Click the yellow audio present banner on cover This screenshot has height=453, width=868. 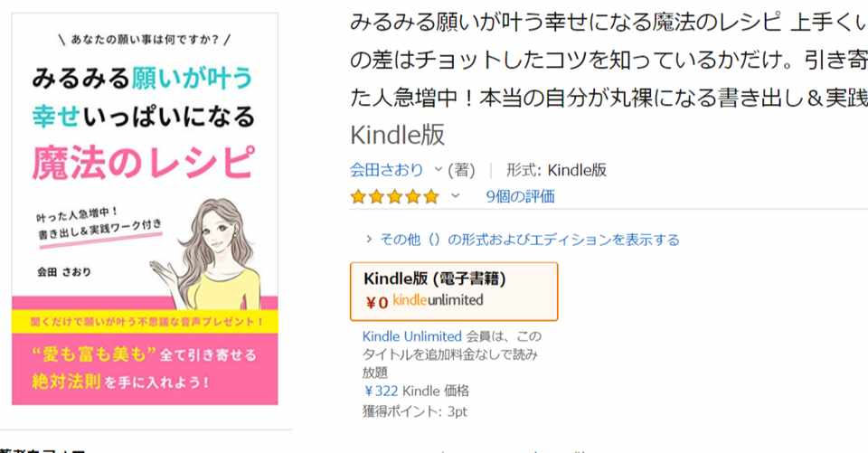click(x=145, y=322)
